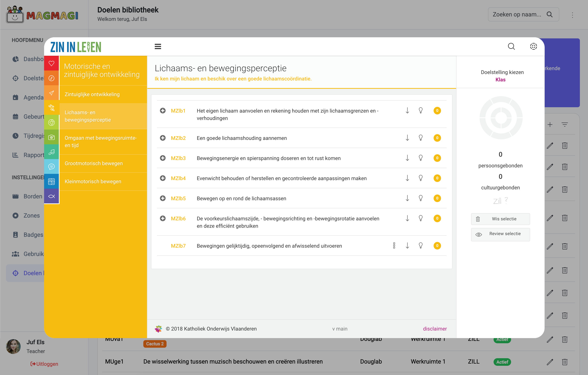This screenshot has width=588, height=375.
Task: Open the compass development area icon
Action: [51, 78]
